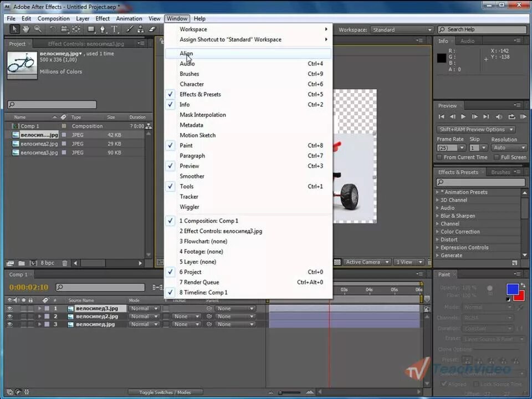532x399 pixels.
Task: Open the Resolution Auto dropdown
Action: [509, 147]
